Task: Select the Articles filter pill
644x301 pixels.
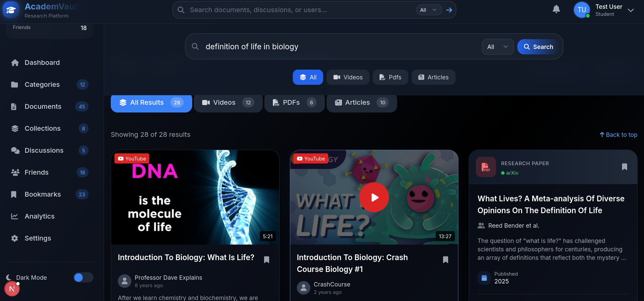Action: pyautogui.click(x=433, y=77)
